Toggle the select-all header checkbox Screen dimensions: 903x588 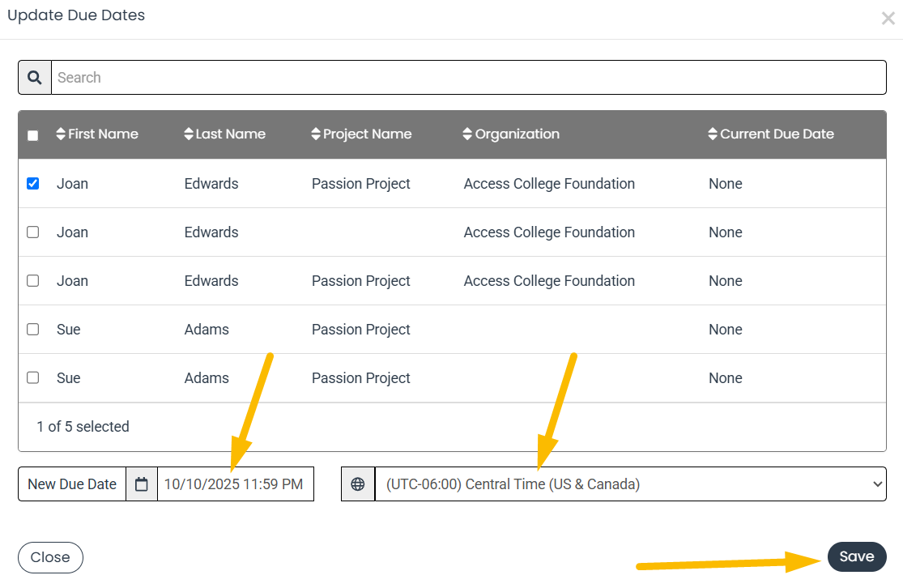pos(33,135)
